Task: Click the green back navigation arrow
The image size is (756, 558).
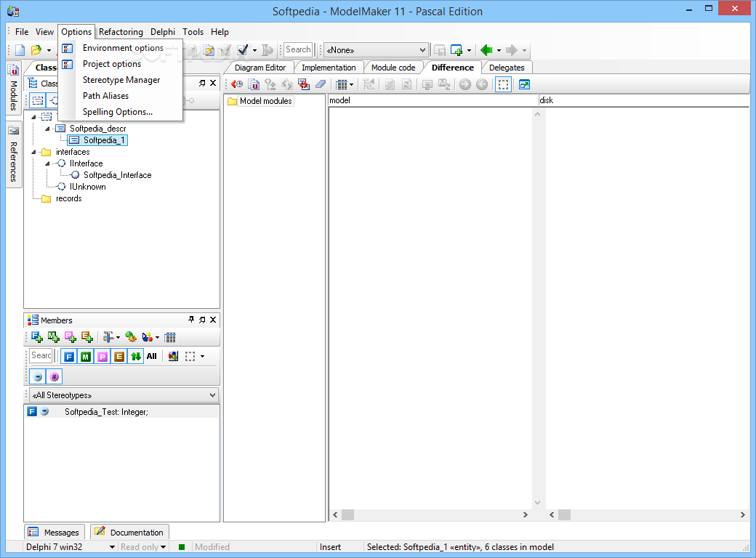Action: 486,50
